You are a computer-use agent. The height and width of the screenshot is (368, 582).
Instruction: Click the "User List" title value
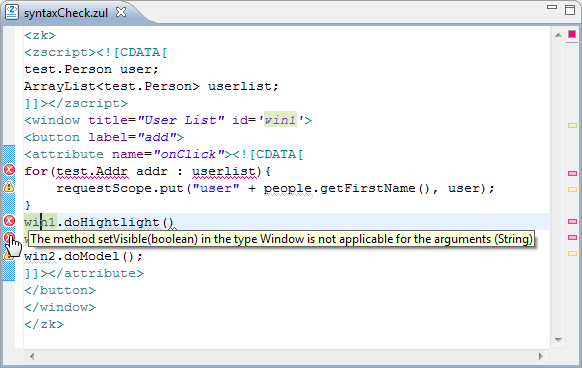point(181,120)
